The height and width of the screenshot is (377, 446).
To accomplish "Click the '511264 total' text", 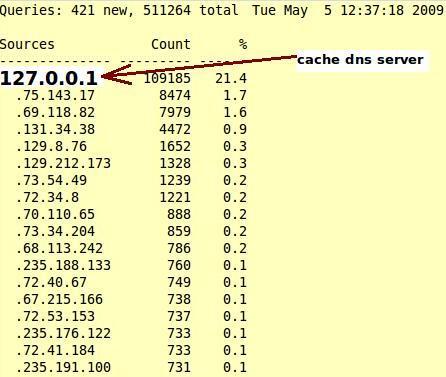I will [x=191, y=10].
